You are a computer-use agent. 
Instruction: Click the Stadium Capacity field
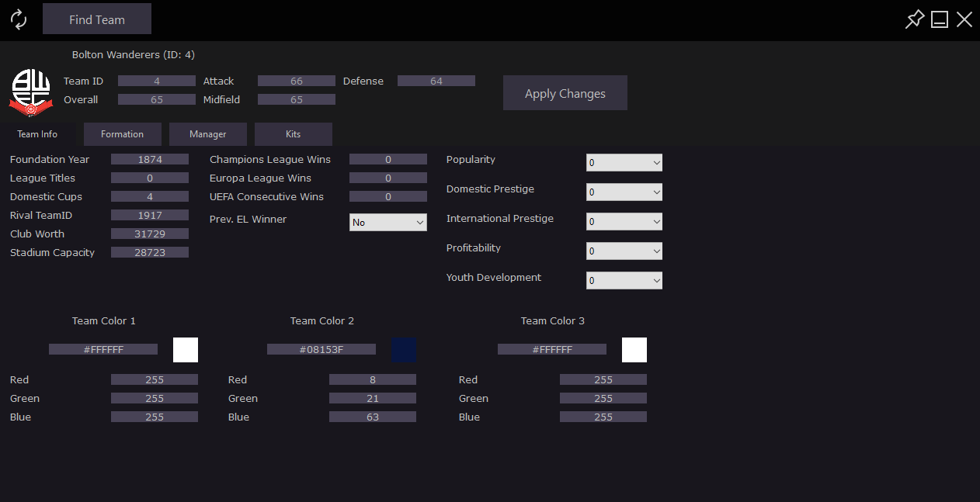tap(150, 252)
